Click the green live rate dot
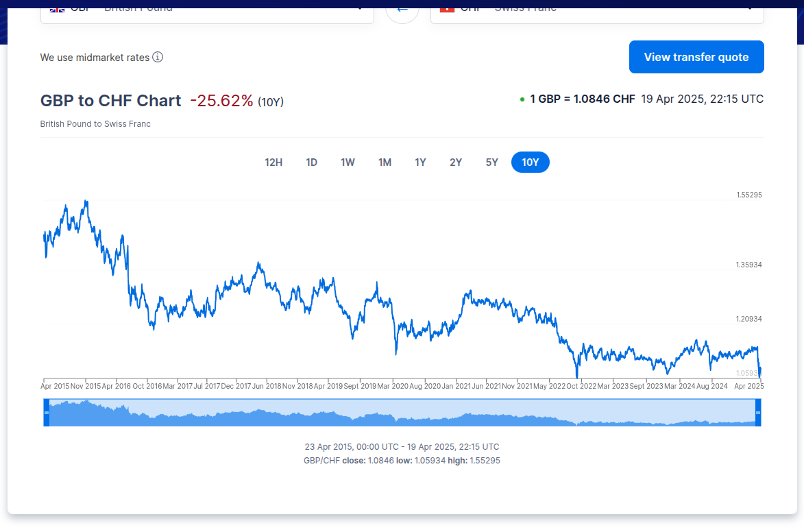The image size is (804, 532). coord(522,99)
